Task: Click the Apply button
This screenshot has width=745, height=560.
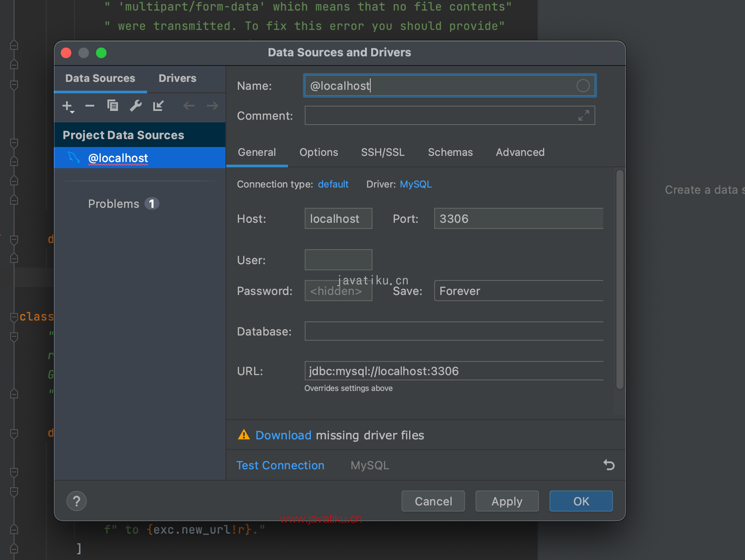Action: (507, 501)
